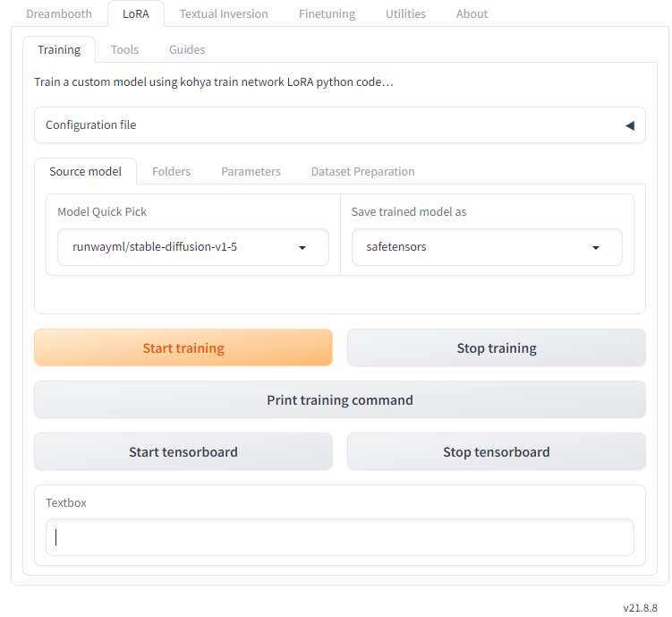Open the Dataset Preparation tab
Image resolution: width=672 pixels, height=617 pixels.
click(363, 172)
